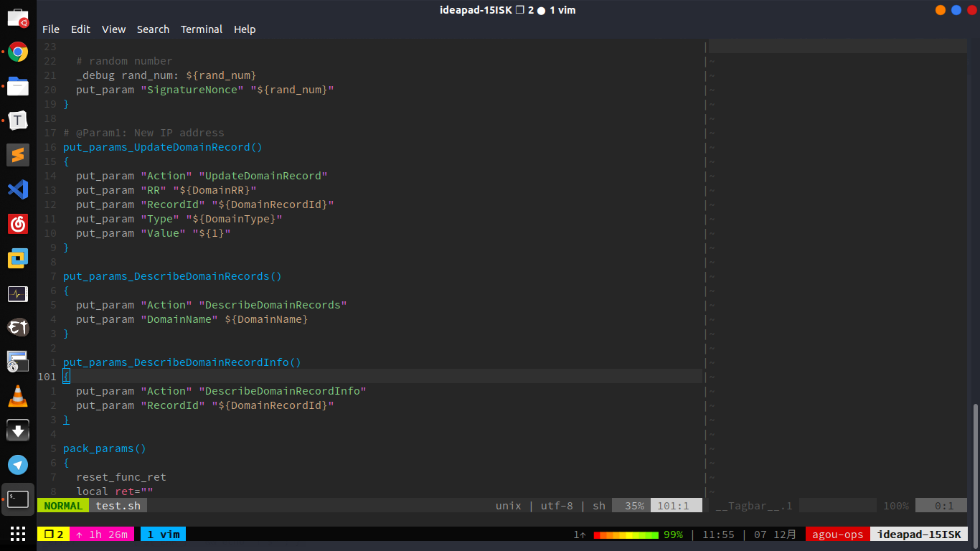980x551 pixels.
Task: Open the View menu
Action: 113,29
